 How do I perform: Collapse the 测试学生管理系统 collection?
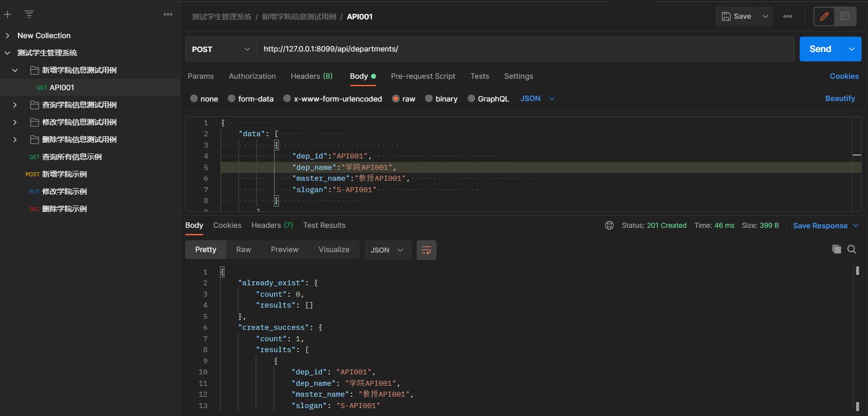tap(7, 52)
